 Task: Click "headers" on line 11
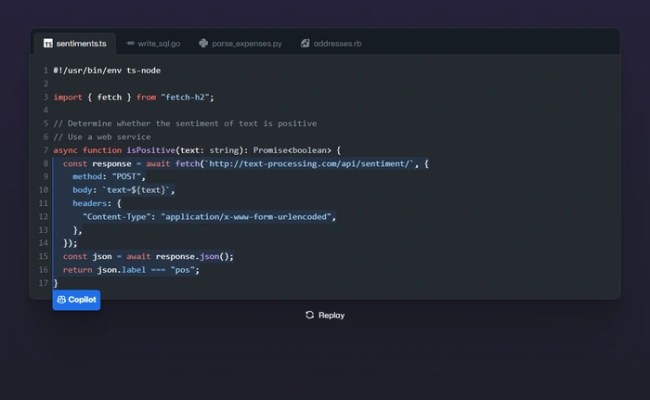point(90,203)
